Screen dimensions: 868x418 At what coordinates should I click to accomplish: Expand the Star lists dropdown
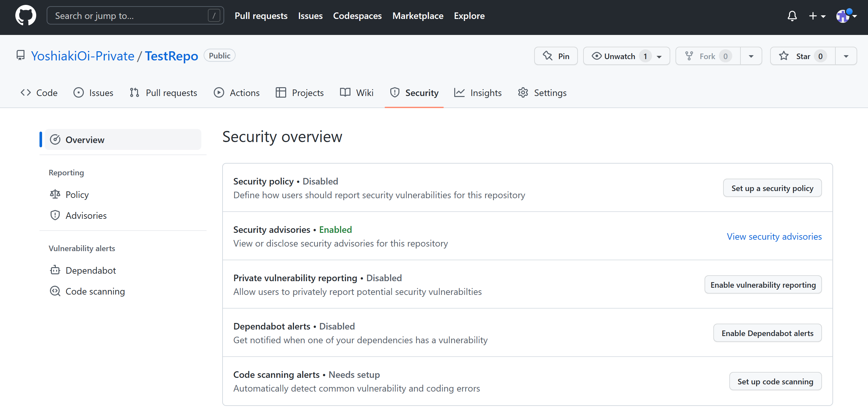846,56
